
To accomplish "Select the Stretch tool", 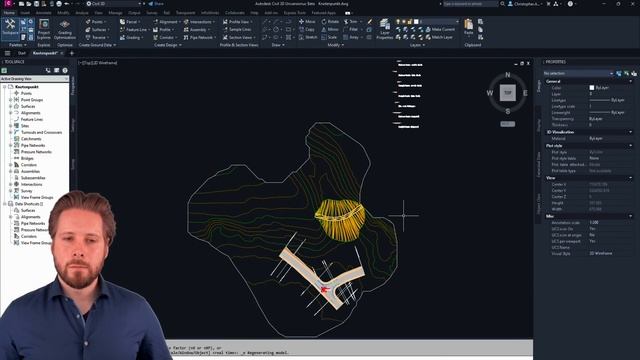I will click(308, 37).
